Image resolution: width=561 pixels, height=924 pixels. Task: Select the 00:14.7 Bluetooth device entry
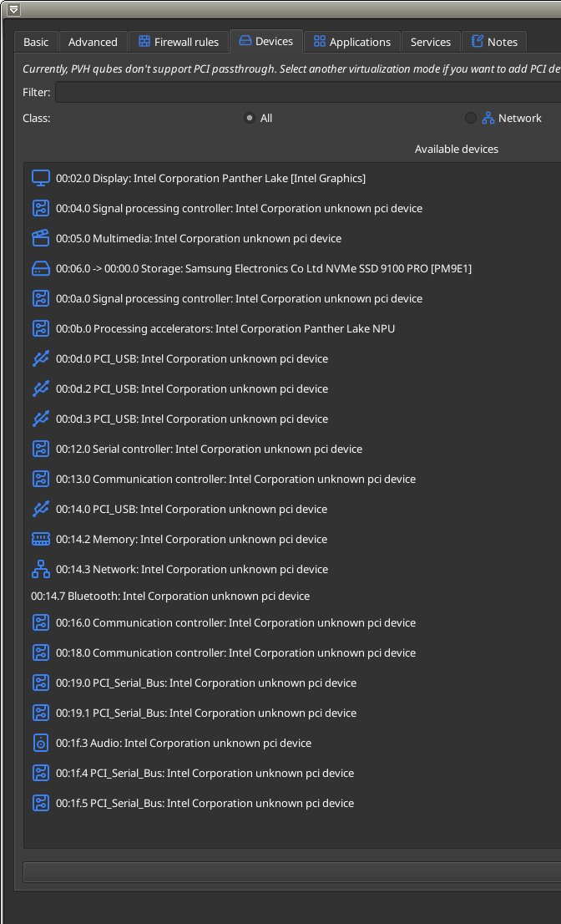pyautogui.click(x=170, y=596)
